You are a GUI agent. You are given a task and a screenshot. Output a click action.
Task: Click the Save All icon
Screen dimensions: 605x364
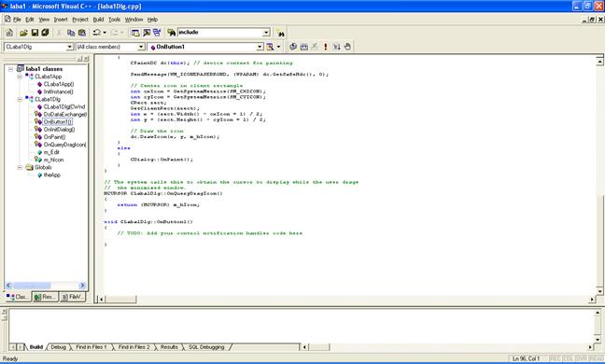tap(45, 34)
